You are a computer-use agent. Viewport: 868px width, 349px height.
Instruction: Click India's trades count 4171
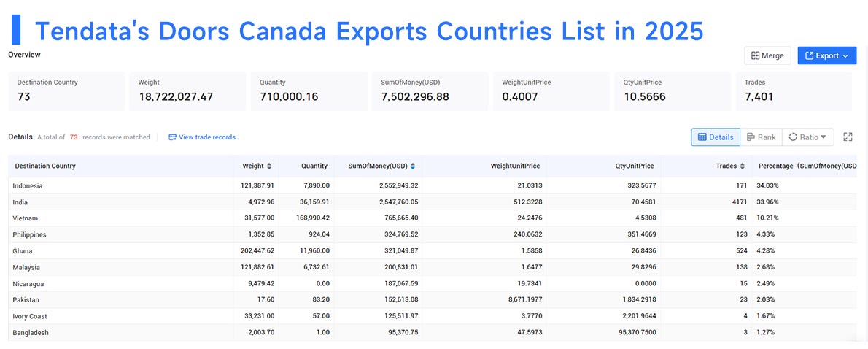click(x=738, y=202)
